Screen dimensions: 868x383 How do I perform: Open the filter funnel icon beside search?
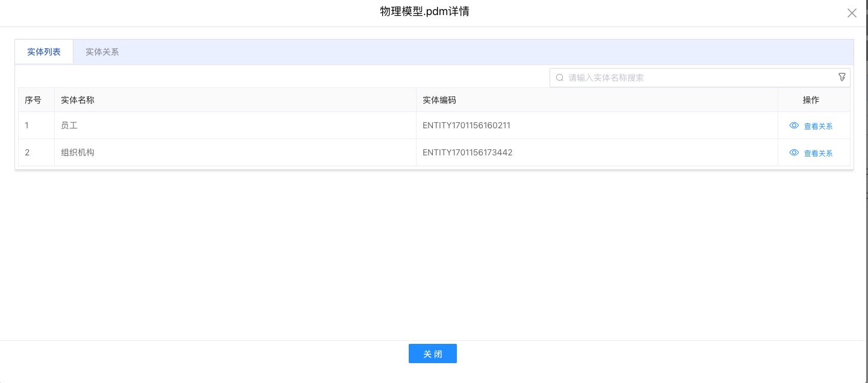point(842,77)
